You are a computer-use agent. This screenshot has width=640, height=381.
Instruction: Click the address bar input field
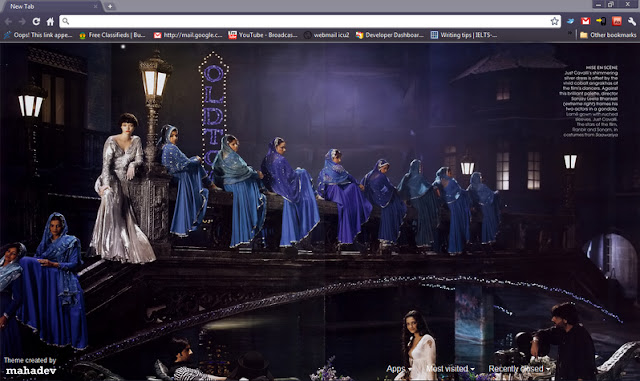click(x=310, y=21)
